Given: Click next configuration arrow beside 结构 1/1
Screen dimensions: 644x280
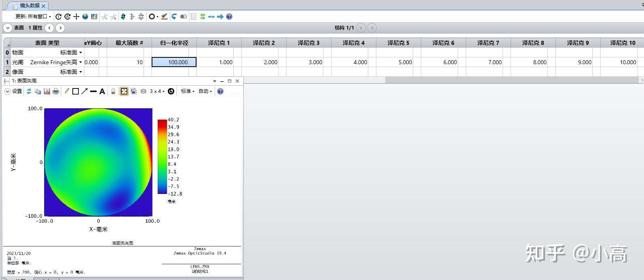Looking at the screenshot, I should coord(372,28).
